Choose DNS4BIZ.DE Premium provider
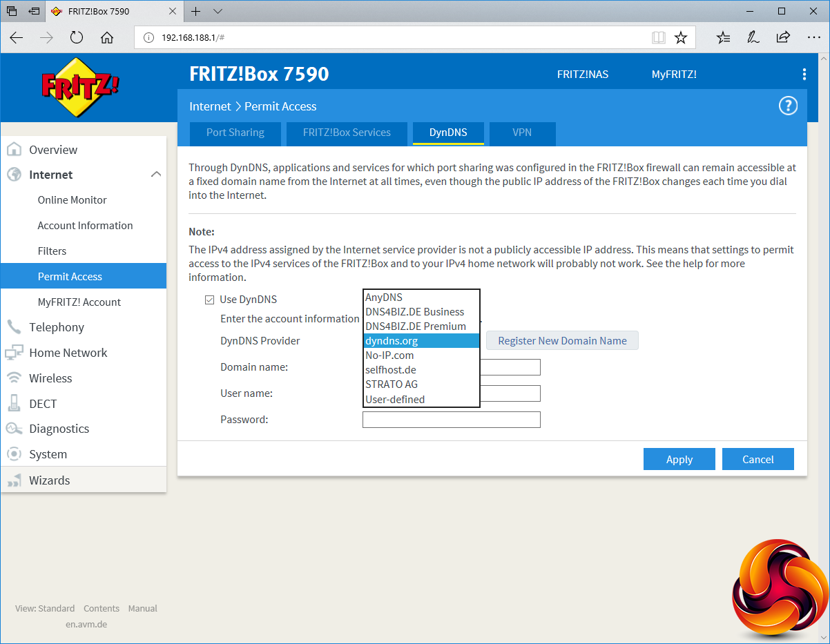The image size is (830, 644). (421, 326)
